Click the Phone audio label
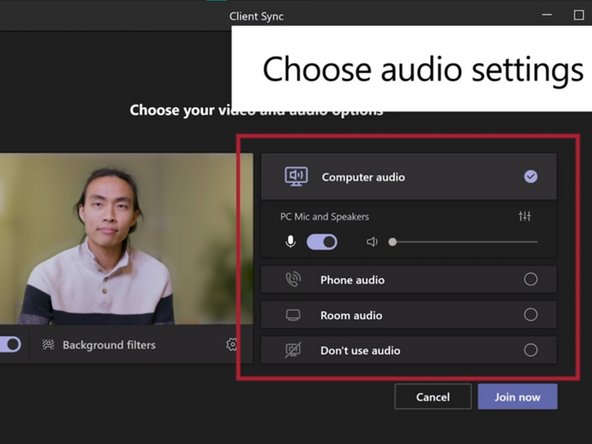 tap(352, 280)
